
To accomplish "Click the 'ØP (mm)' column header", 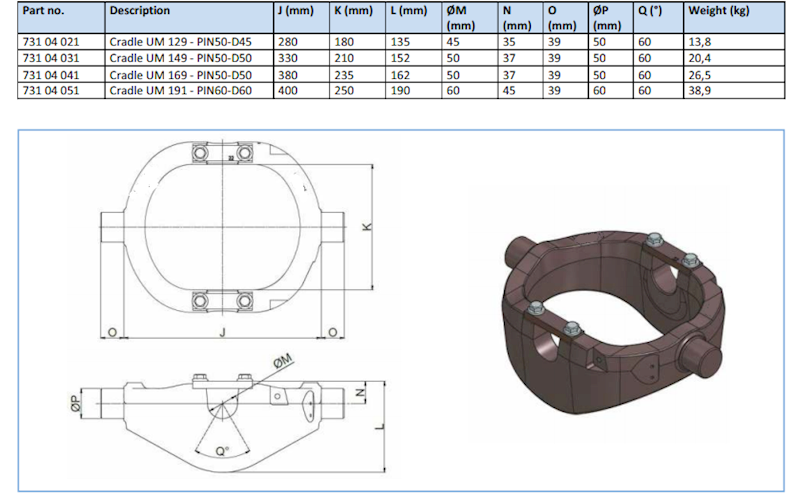I will tap(611, 18).
